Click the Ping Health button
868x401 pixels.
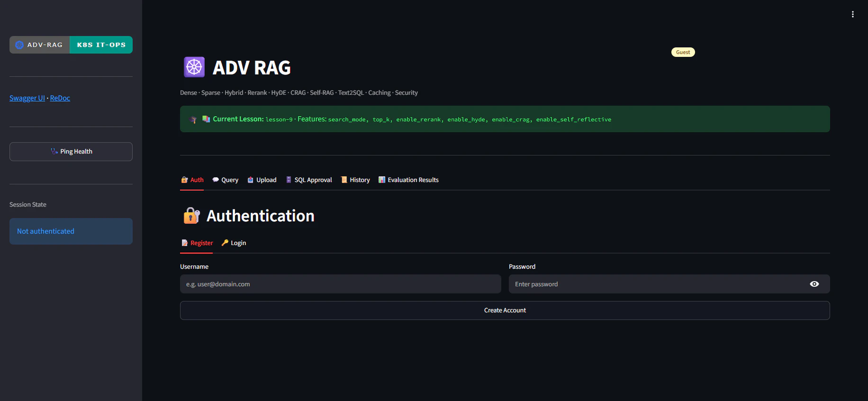click(x=71, y=152)
